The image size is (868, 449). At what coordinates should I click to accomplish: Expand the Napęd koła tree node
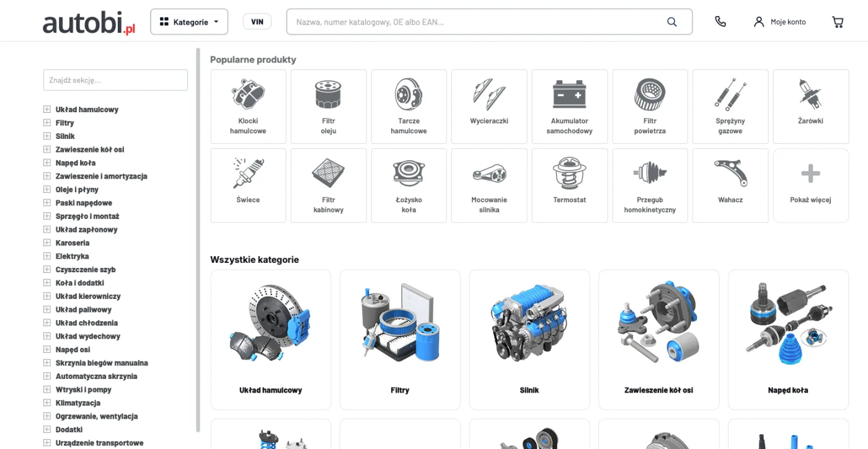click(x=47, y=162)
